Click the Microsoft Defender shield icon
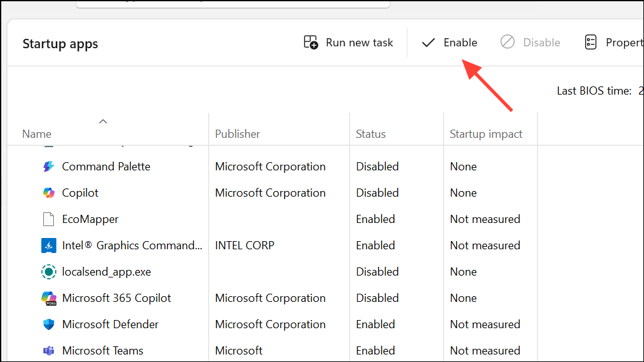This screenshot has height=362, width=644. click(49, 324)
